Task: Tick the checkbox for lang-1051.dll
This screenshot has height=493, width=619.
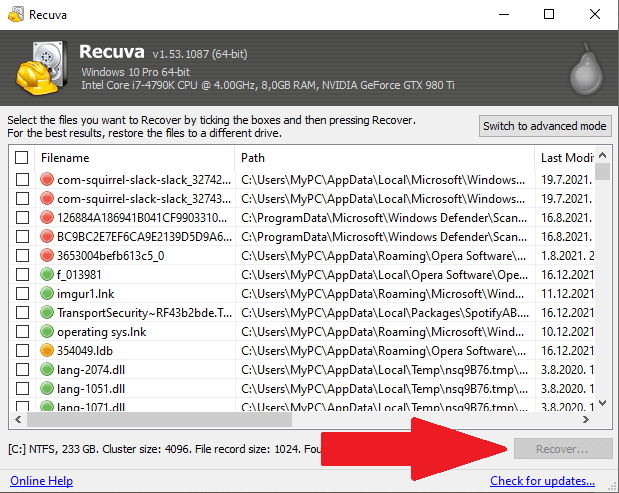Action: pyautogui.click(x=23, y=388)
